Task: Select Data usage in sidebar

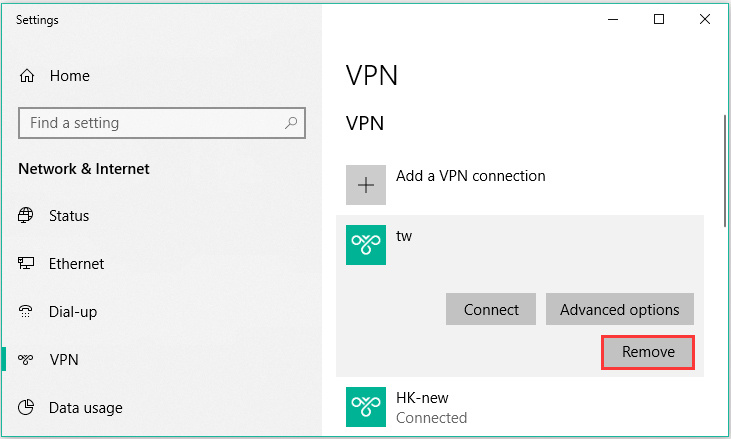Action: click(85, 408)
